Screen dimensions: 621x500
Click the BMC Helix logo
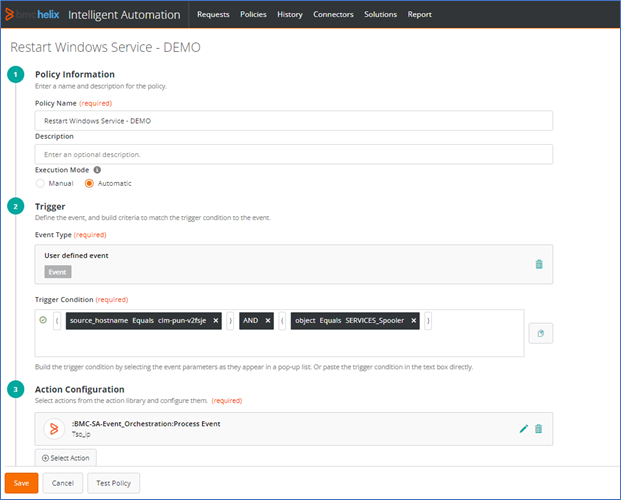click(32, 15)
